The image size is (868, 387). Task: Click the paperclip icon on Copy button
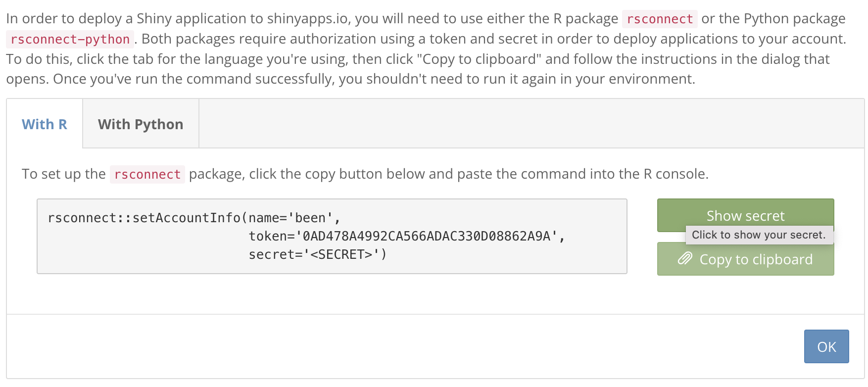[685, 258]
